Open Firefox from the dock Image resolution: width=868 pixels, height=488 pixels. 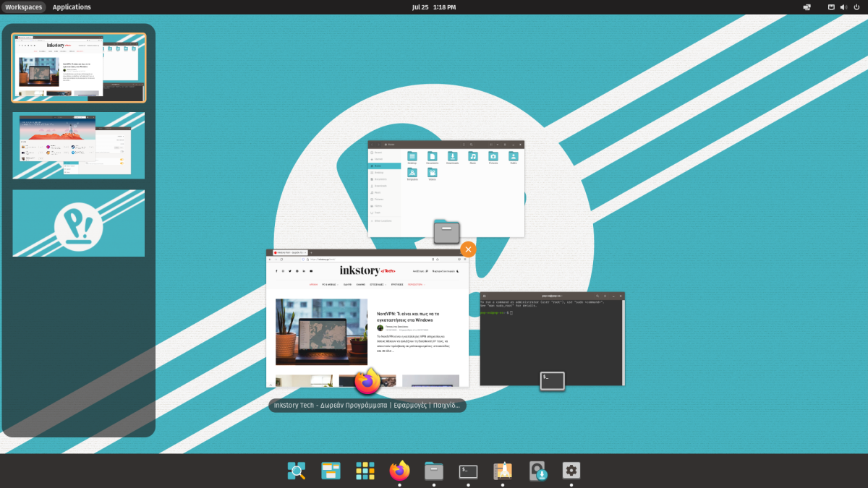pos(399,471)
